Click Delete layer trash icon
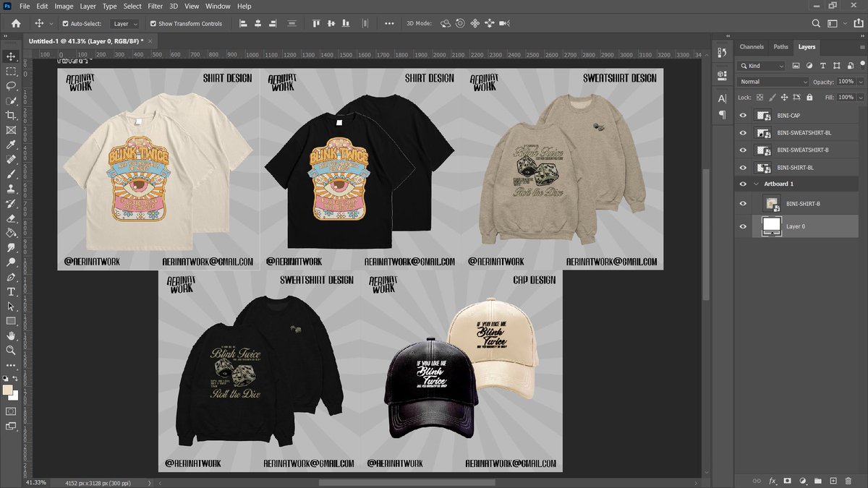Screen dimensions: 868x488 pos(848,480)
